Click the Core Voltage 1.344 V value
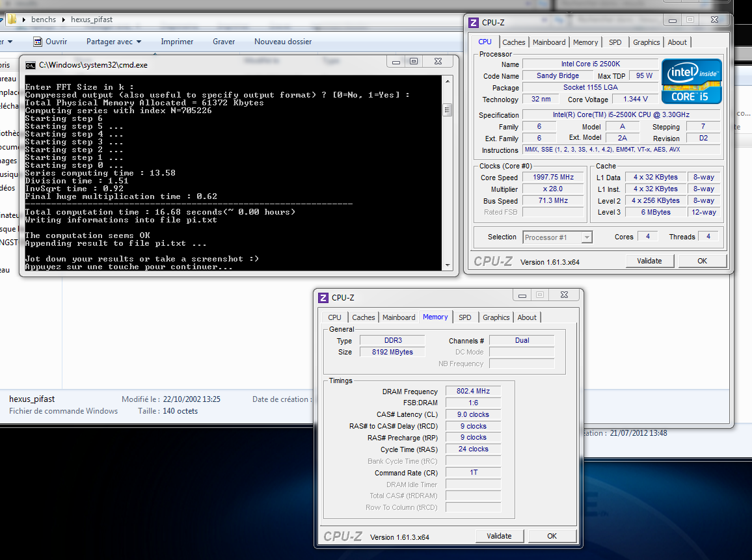Viewport: 752px width, 560px height. [635, 100]
